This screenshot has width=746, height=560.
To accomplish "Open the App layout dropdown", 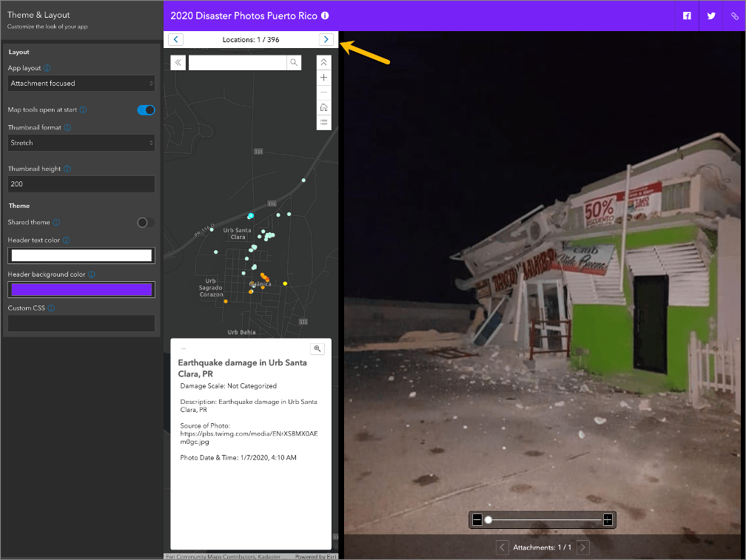I will coord(81,83).
